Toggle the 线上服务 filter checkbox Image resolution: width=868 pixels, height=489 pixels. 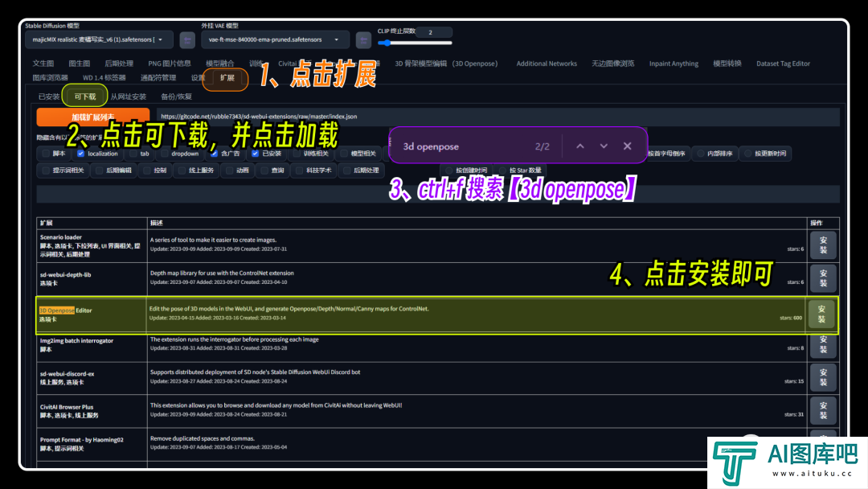[182, 171]
